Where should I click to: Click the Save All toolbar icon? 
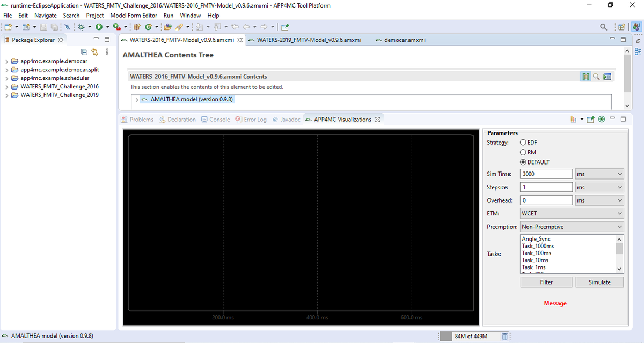(54, 27)
